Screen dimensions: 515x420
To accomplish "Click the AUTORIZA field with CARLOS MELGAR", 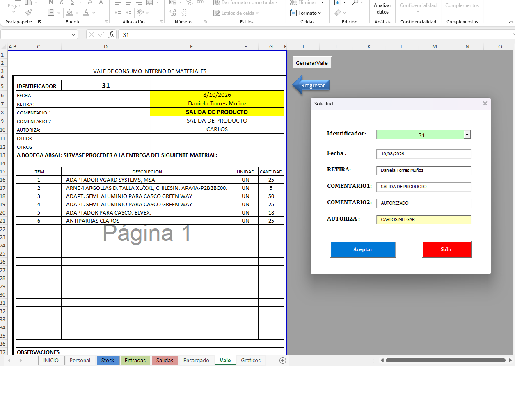I will coord(423,219).
